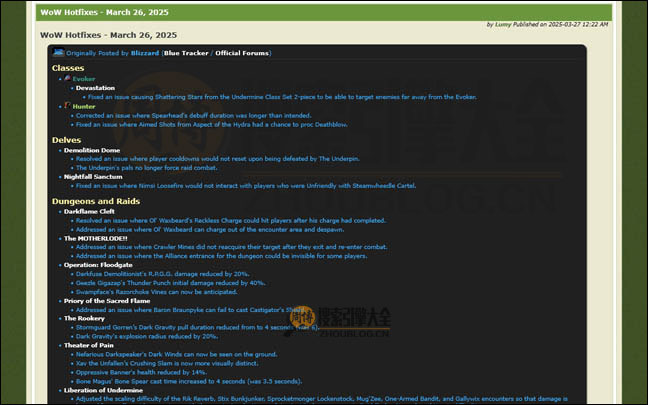Screen dimensions: 648x405
Task: Click the Priory of the Sacred Flame label
Action: (107, 301)
